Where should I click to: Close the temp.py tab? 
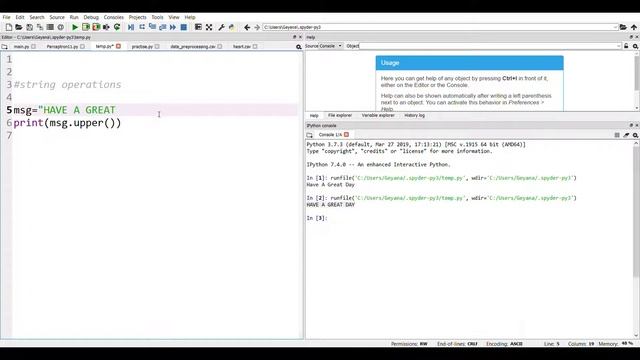pos(118,46)
